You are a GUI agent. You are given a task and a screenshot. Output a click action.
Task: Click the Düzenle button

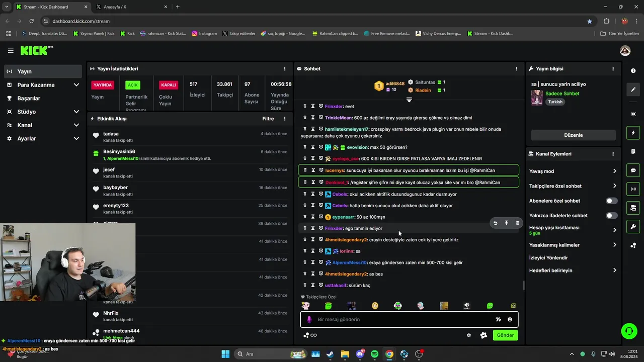pos(573,135)
